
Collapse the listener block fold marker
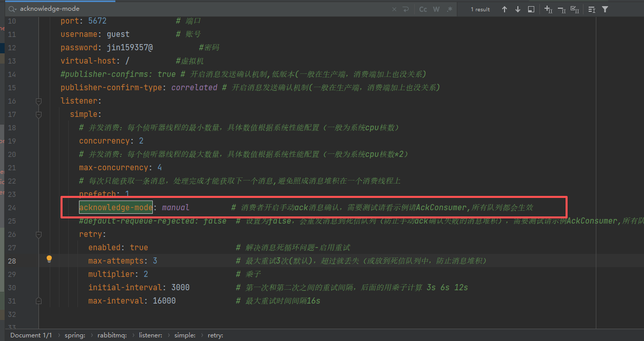coord(38,101)
